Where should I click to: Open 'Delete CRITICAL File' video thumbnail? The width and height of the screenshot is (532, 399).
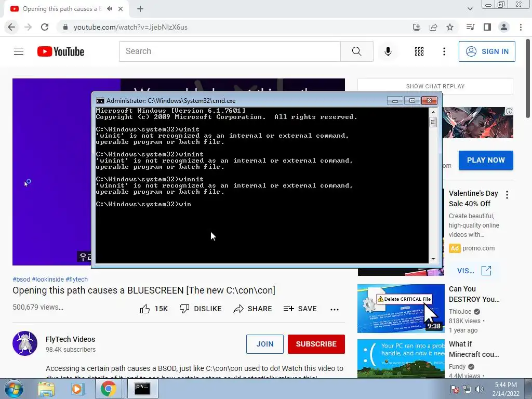(x=401, y=309)
